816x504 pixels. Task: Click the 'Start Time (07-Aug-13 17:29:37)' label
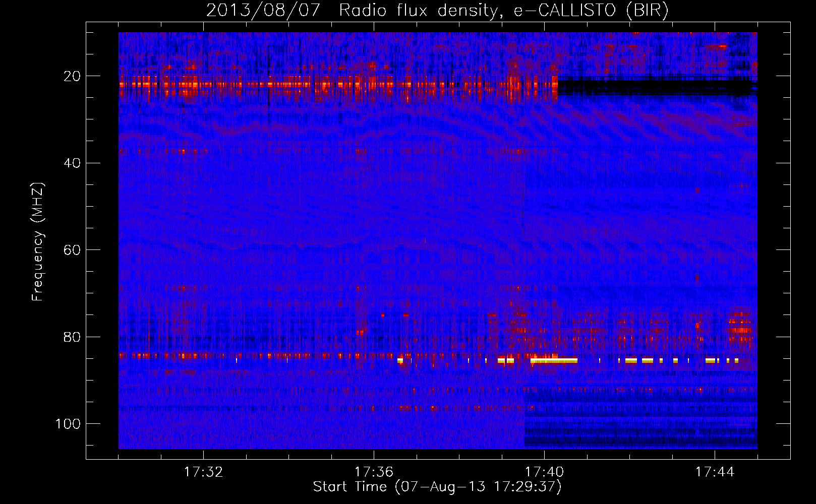pyautogui.click(x=437, y=487)
